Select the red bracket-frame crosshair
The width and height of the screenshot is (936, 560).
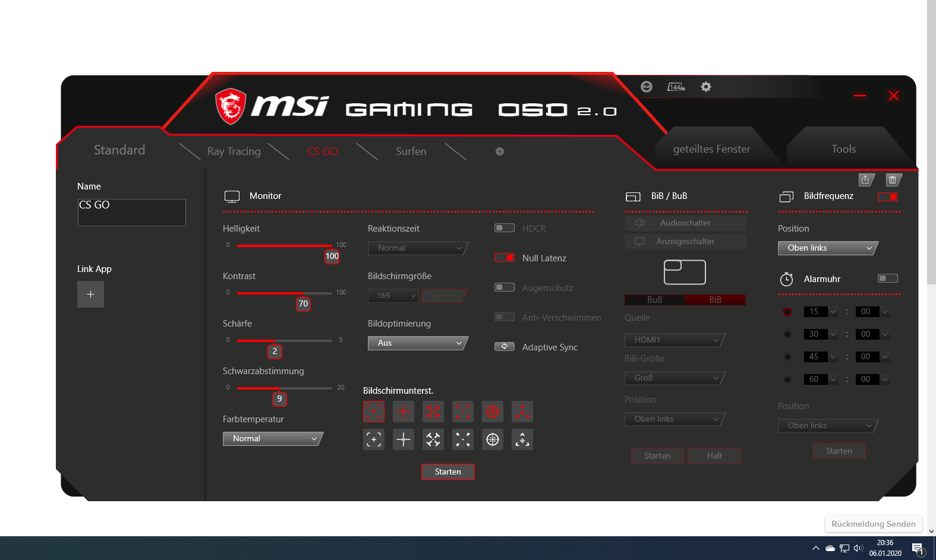374,411
